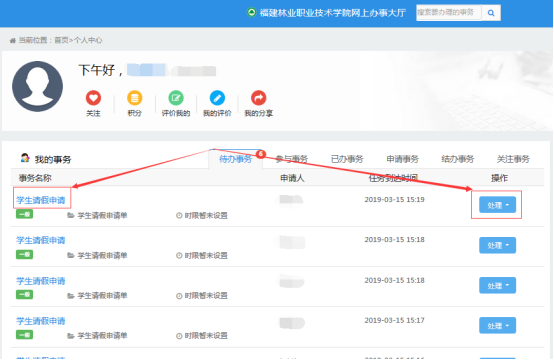Image resolution: width=554 pixels, height=360 pixels.
Task: Switch to the 参与事务 tab
Action: point(292,159)
